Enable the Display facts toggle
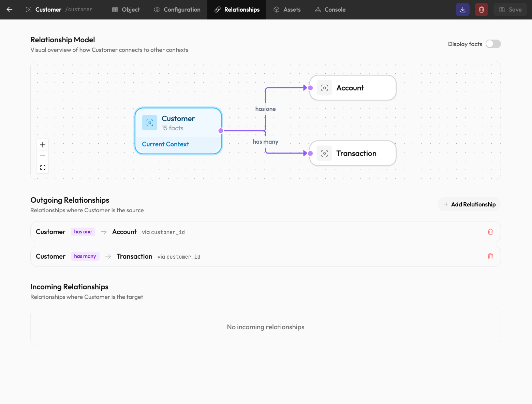Viewport: 532px width, 404px height. (493, 44)
